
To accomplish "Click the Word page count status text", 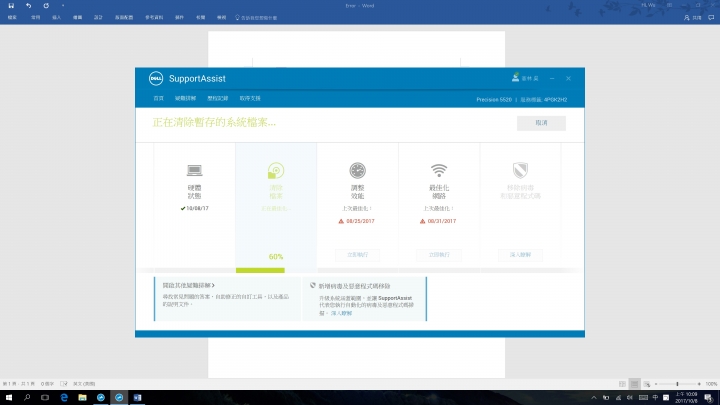I will [19, 384].
